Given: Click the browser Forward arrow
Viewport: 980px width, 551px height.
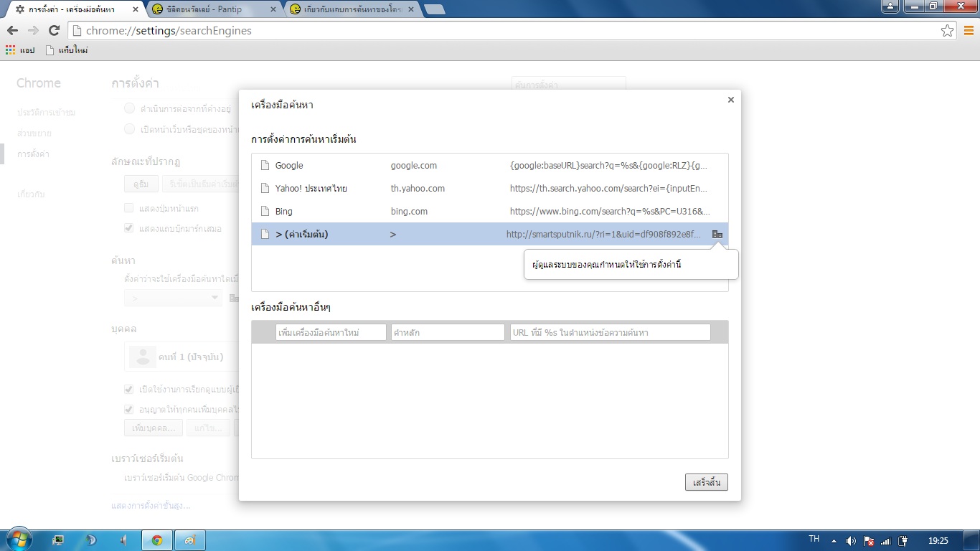Looking at the screenshot, I should coord(33,31).
